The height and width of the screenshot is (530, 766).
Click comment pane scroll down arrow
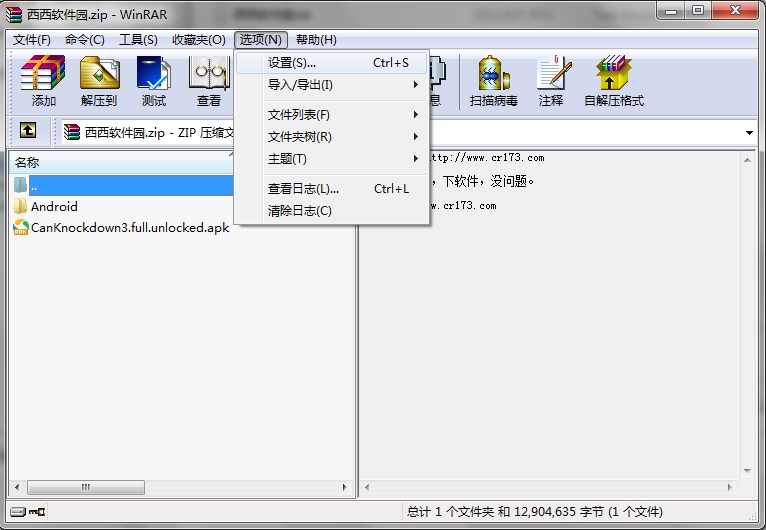pos(747,471)
